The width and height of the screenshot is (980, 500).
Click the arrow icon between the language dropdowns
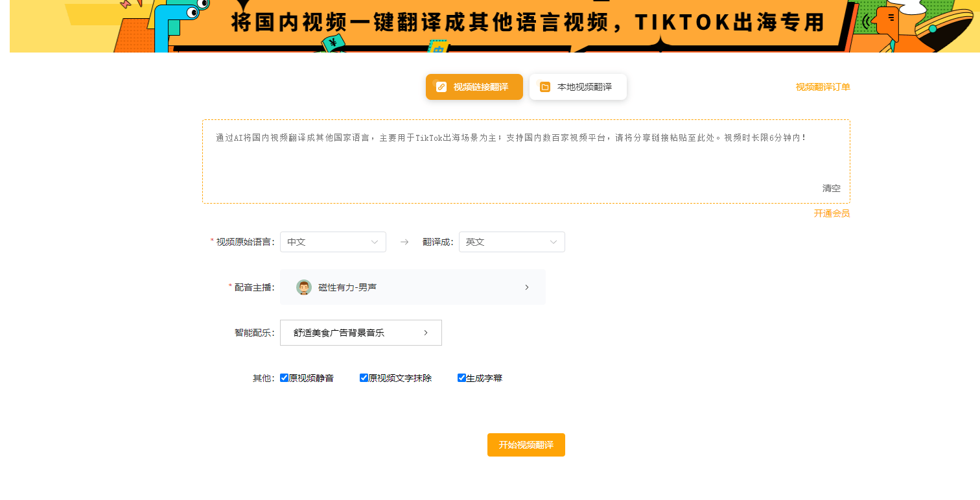pyautogui.click(x=404, y=241)
